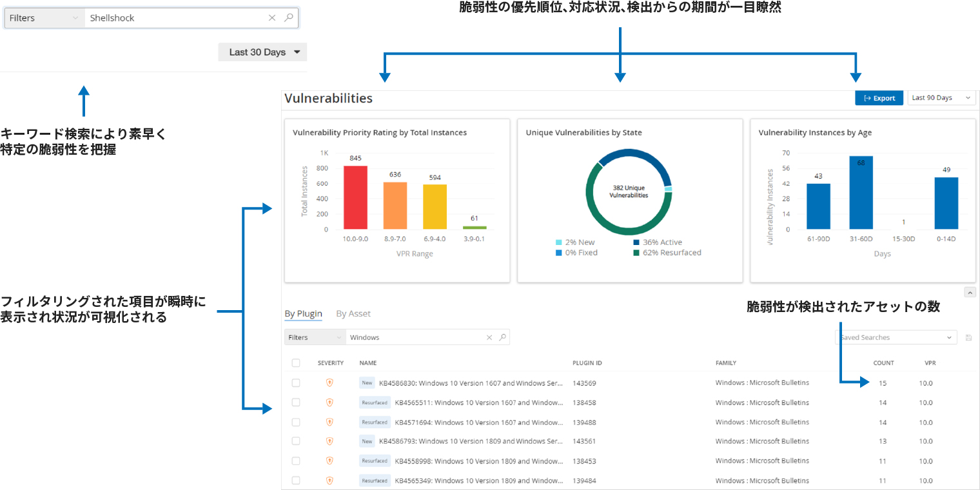Clear the Windows filter text

pyautogui.click(x=489, y=337)
